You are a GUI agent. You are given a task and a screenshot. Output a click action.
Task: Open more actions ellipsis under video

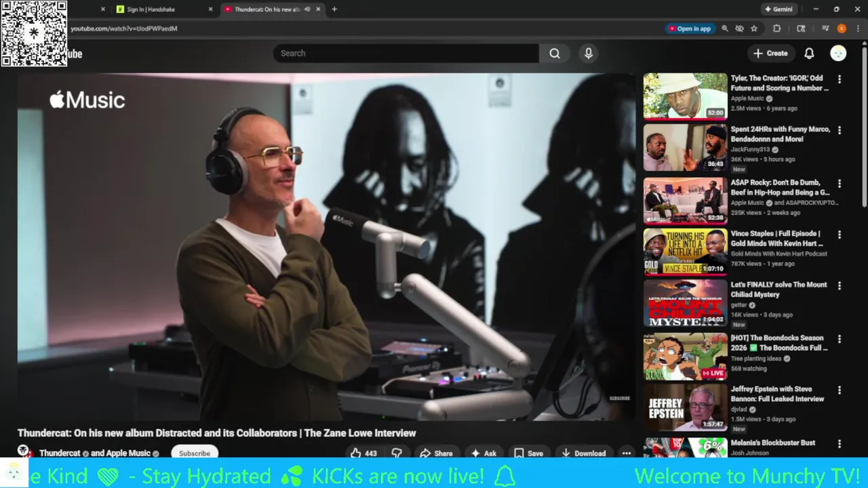coord(627,453)
